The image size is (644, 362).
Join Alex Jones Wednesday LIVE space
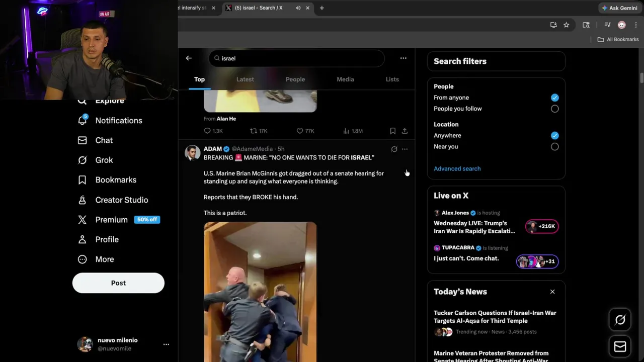pos(496,222)
